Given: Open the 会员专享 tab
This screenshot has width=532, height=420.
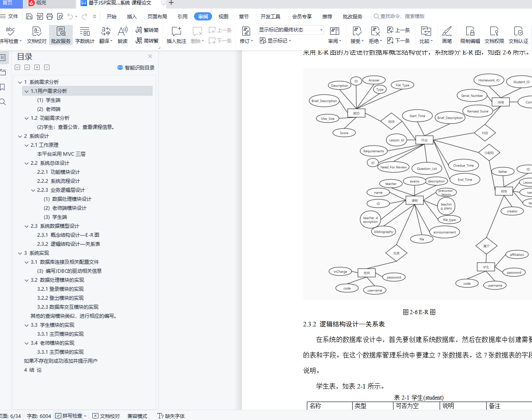Looking at the screenshot, I should point(302,16).
